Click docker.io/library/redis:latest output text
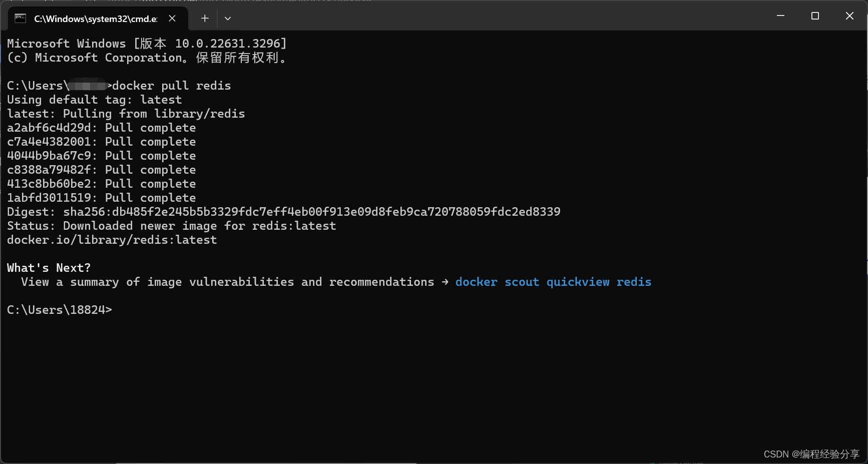 pos(112,240)
